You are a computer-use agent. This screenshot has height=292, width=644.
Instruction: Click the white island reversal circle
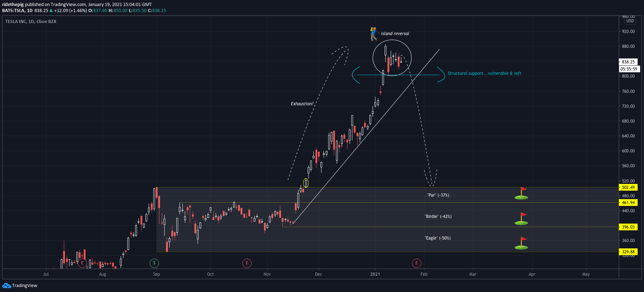pyautogui.click(x=392, y=58)
